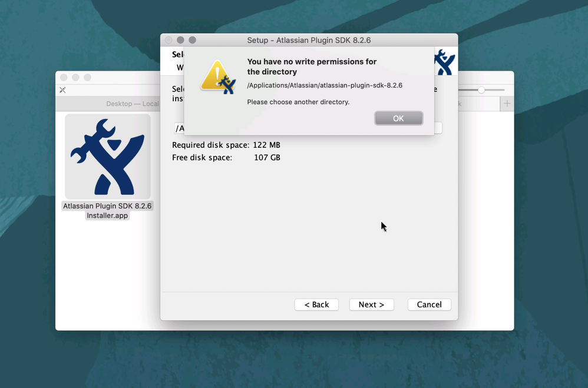
Task: Click the < Back button in Setup
Action: [x=316, y=304]
